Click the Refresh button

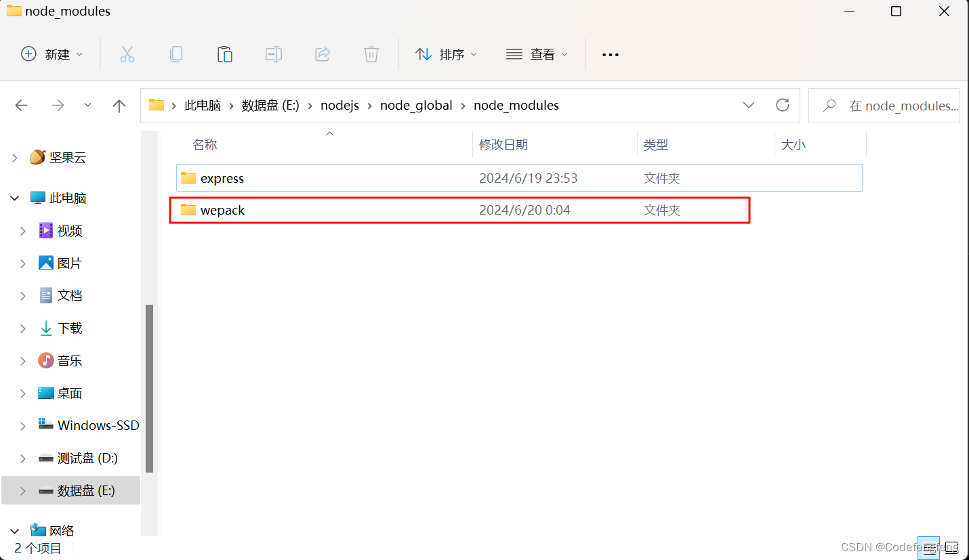coord(783,105)
